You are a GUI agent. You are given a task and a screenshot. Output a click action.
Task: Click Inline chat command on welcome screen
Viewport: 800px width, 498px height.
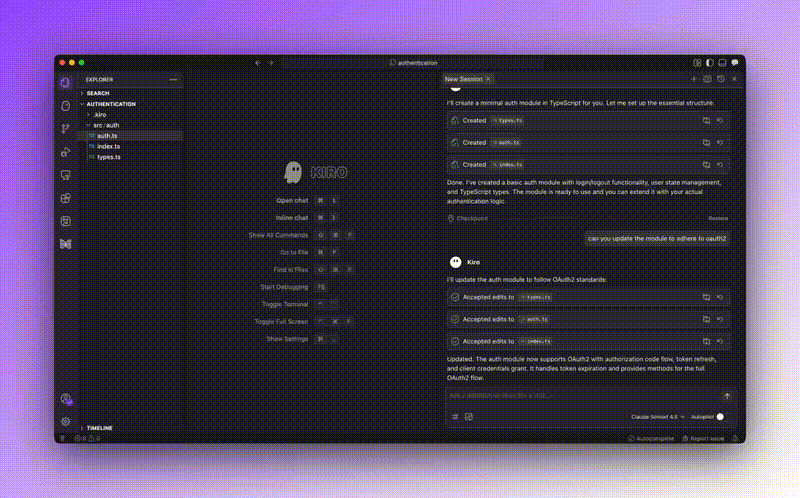[x=292, y=218]
